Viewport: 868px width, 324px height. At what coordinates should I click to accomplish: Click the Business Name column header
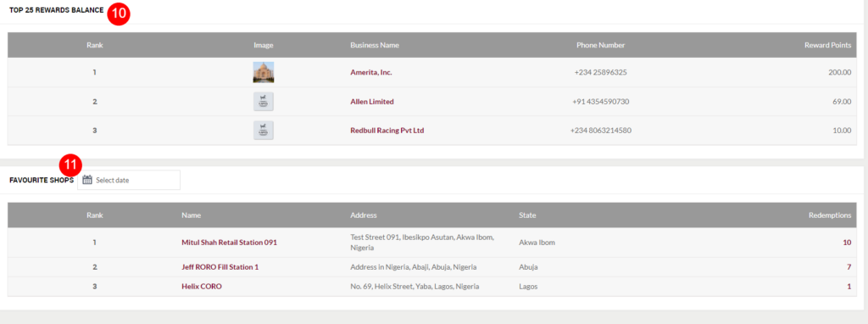tap(375, 46)
